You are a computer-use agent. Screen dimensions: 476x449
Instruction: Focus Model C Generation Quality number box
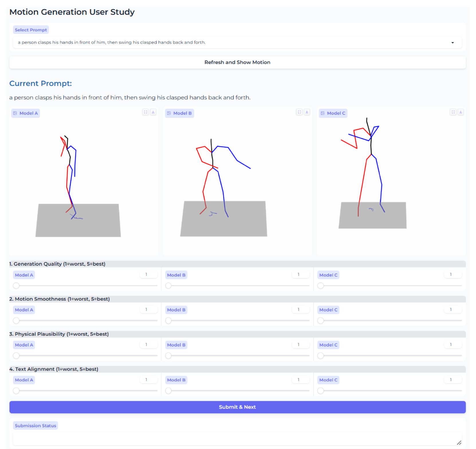(453, 274)
